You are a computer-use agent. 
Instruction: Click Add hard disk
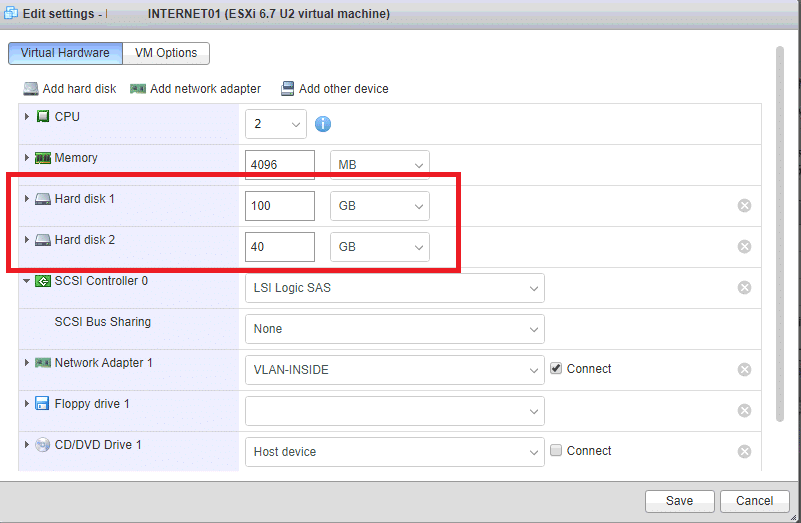pyautogui.click(x=70, y=89)
